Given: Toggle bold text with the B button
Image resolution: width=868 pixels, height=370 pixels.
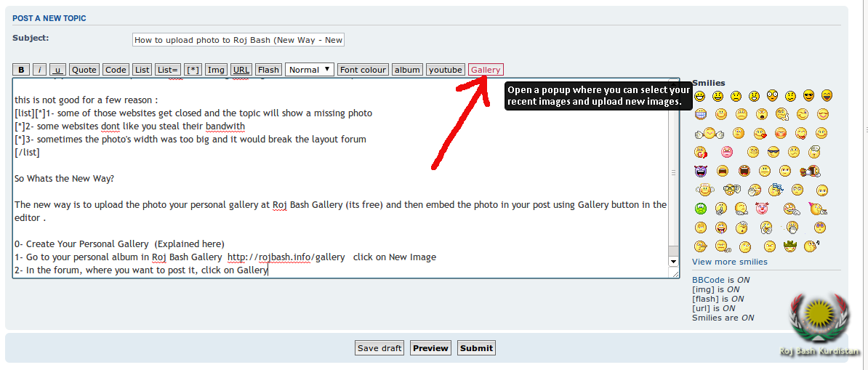Looking at the screenshot, I should (x=21, y=70).
